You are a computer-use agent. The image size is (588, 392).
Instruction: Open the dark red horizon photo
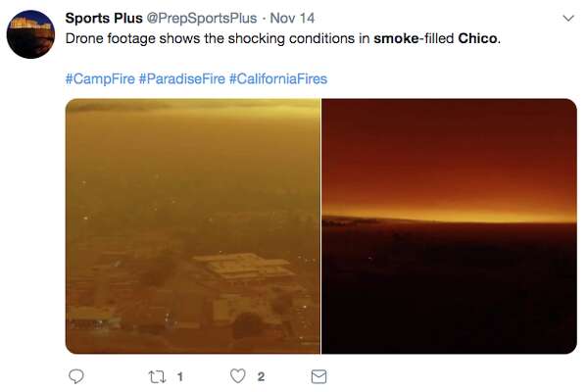click(x=449, y=226)
